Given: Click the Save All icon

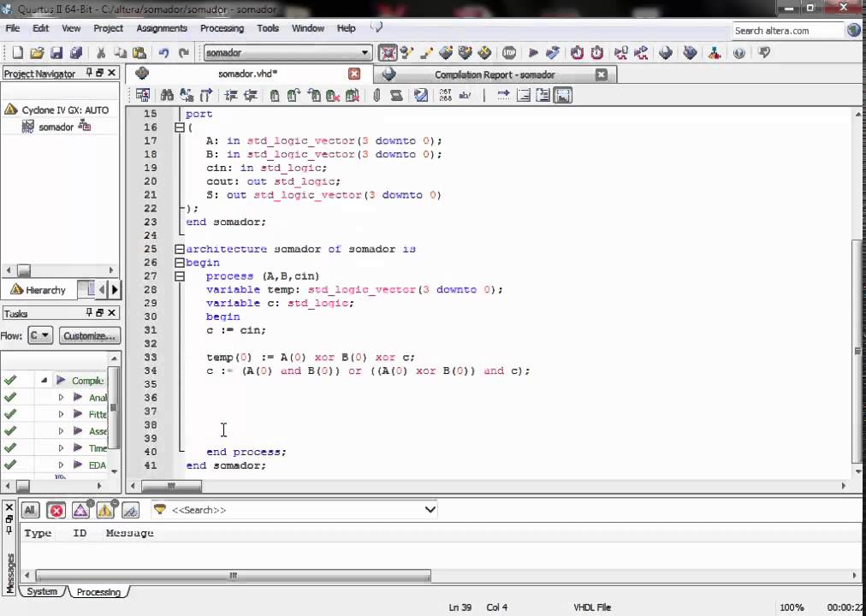Looking at the screenshot, I should [76, 53].
